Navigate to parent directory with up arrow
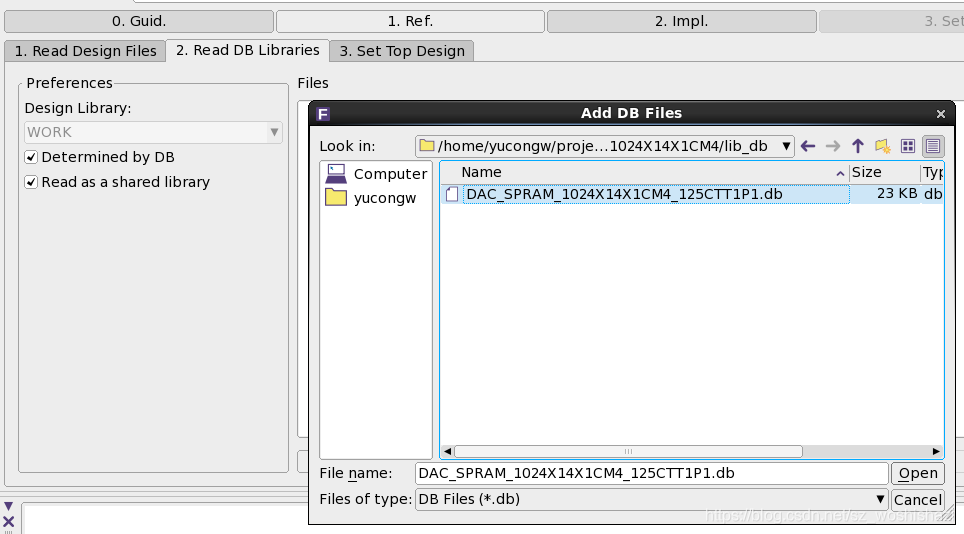Screen dimensions: 964x534 click(x=858, y=146)
